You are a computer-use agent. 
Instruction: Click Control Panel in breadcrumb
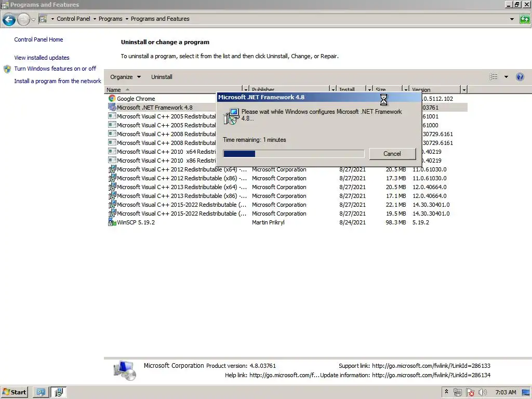pos(73,19)
